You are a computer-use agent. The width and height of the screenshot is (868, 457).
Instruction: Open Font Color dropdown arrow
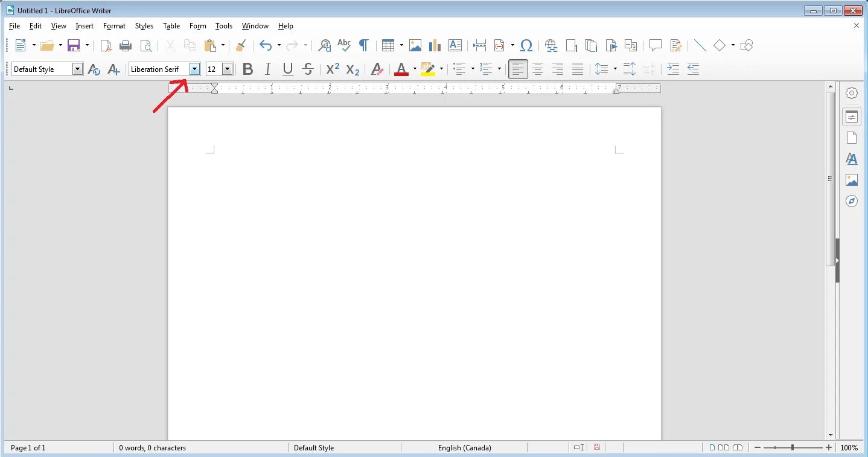[x=415, y=69]
